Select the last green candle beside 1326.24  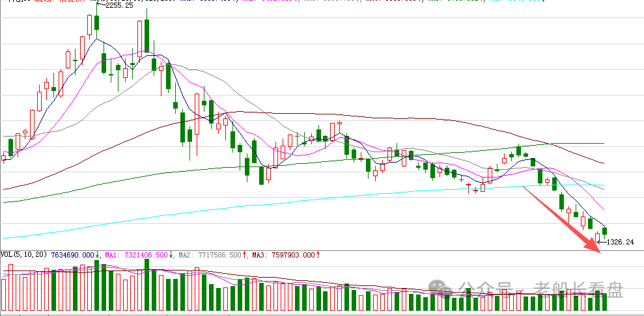point(604,232)
